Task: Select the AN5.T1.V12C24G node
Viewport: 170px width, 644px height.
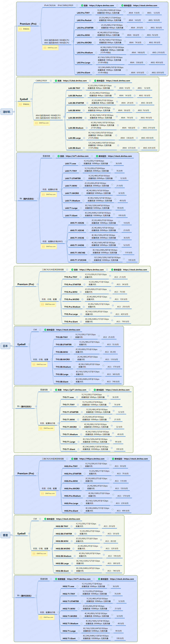Action: tap(78, 260)
